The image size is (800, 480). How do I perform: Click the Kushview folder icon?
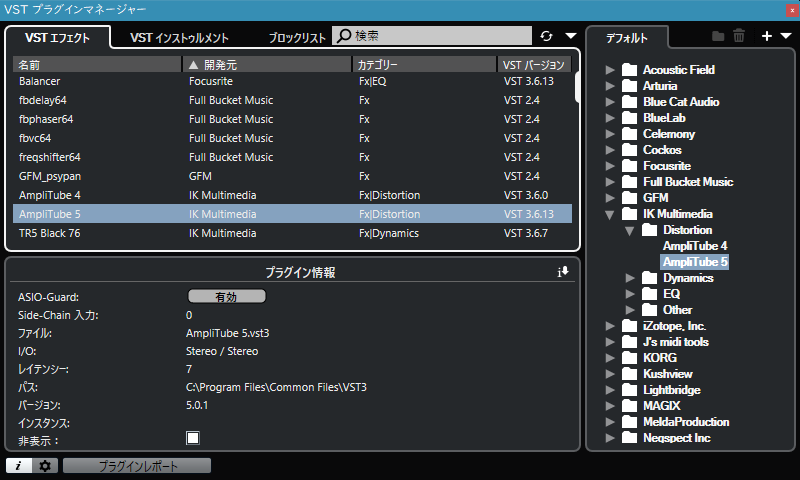630,374
